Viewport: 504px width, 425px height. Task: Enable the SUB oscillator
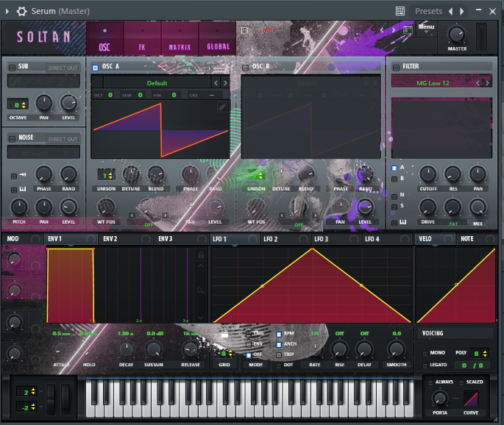coord(12,68)
